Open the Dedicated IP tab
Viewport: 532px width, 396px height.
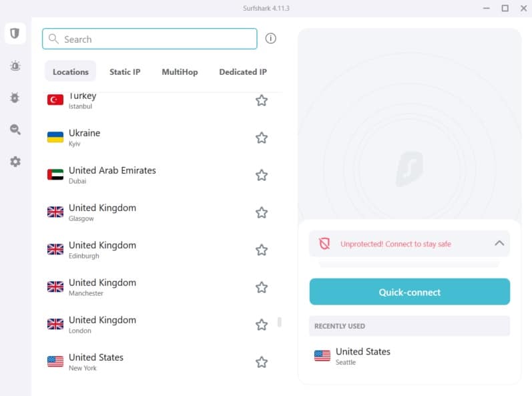pos(243,72)
